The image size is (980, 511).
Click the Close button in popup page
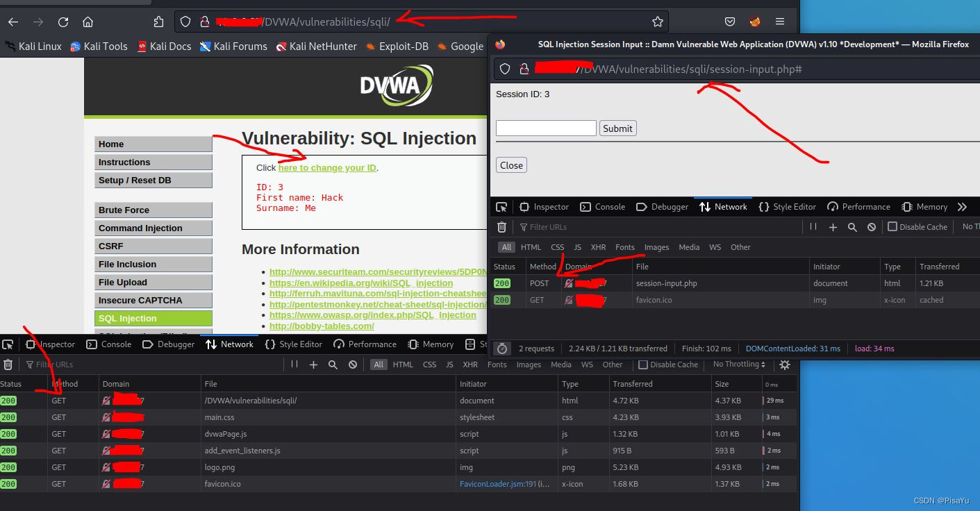pos(511,165)
